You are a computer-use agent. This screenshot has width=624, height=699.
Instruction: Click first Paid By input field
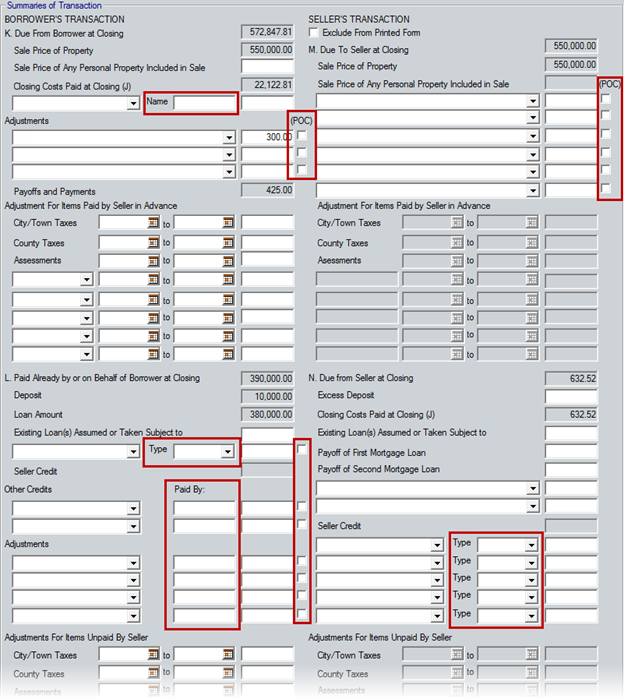tap(204, 508)
